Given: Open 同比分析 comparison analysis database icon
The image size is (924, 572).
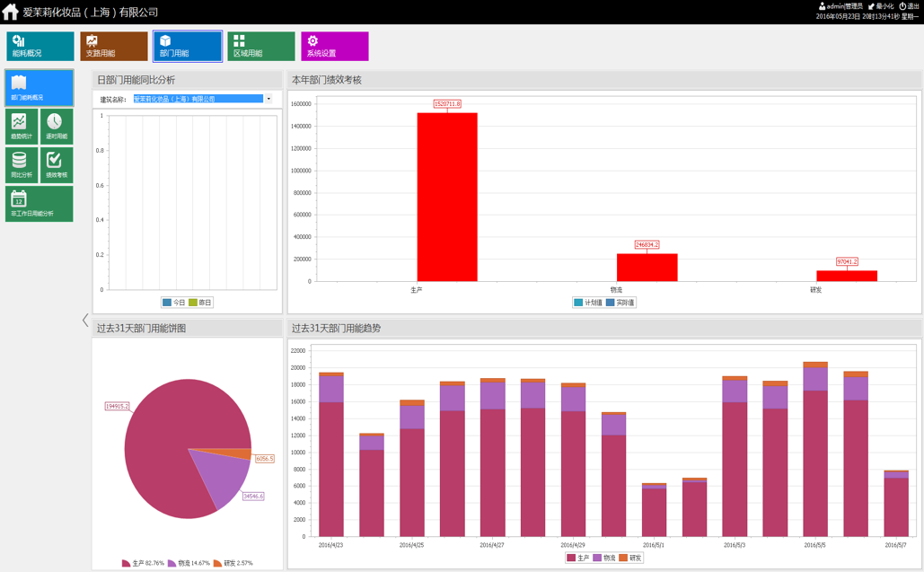Looking at the screenshot, I should (22, 165).
